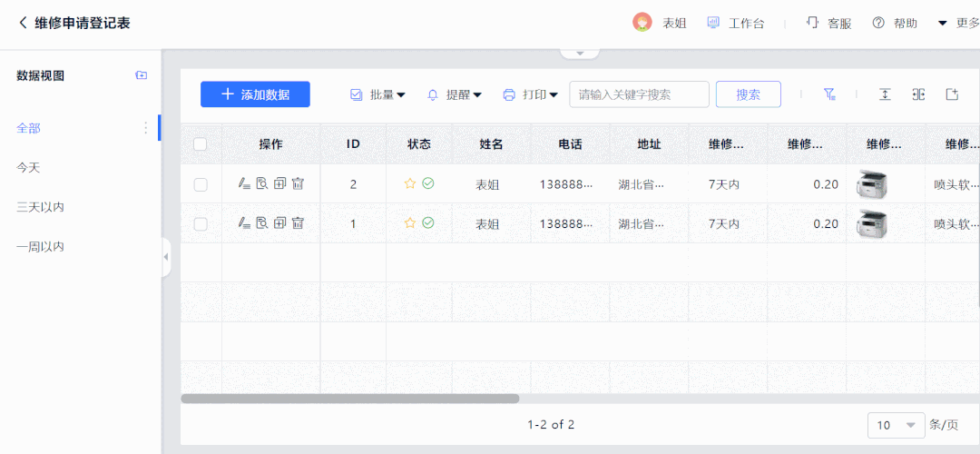The height and width of the screenshot is (454, 980).
Task: Open the column settings icon
Action: pos(918,94)
